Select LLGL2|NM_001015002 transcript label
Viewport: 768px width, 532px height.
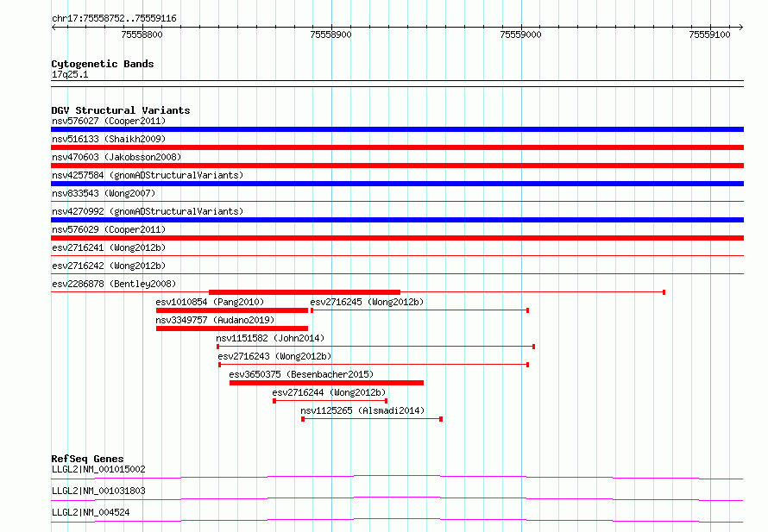(x=98, y=469)
